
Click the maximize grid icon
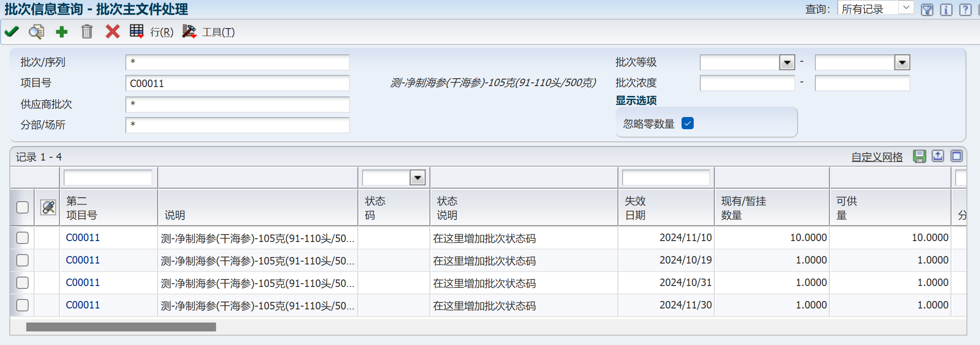[x=957, y=156]
